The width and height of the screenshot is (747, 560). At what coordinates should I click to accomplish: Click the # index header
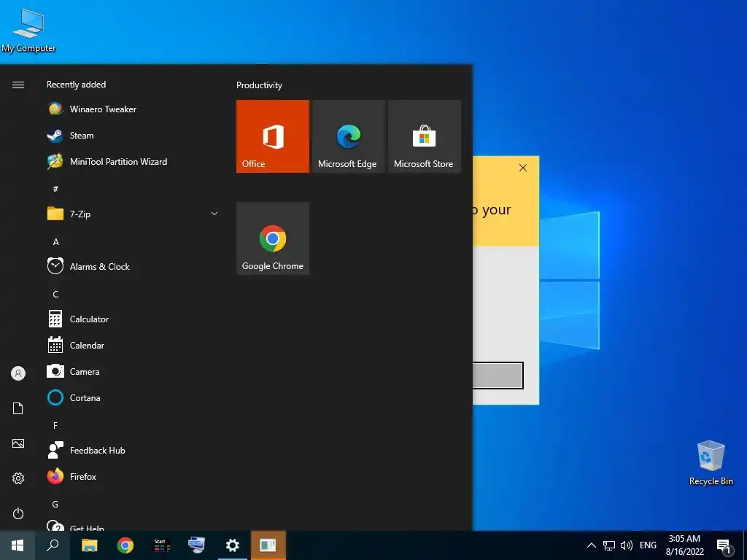click(55, 189)
